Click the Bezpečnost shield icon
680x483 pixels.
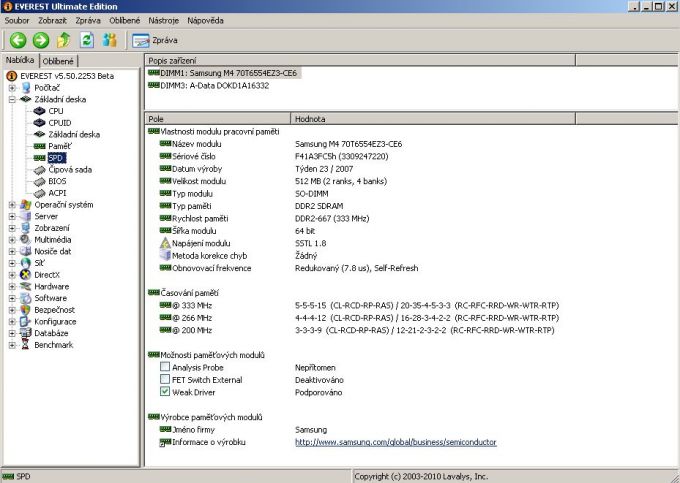coord(26,310)
